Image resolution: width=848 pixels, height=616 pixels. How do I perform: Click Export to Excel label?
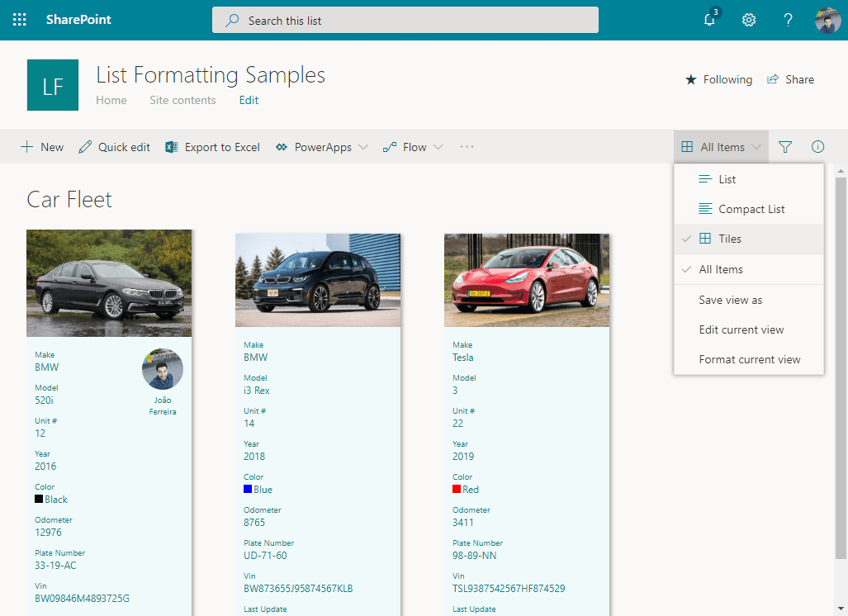click(222, 147)
